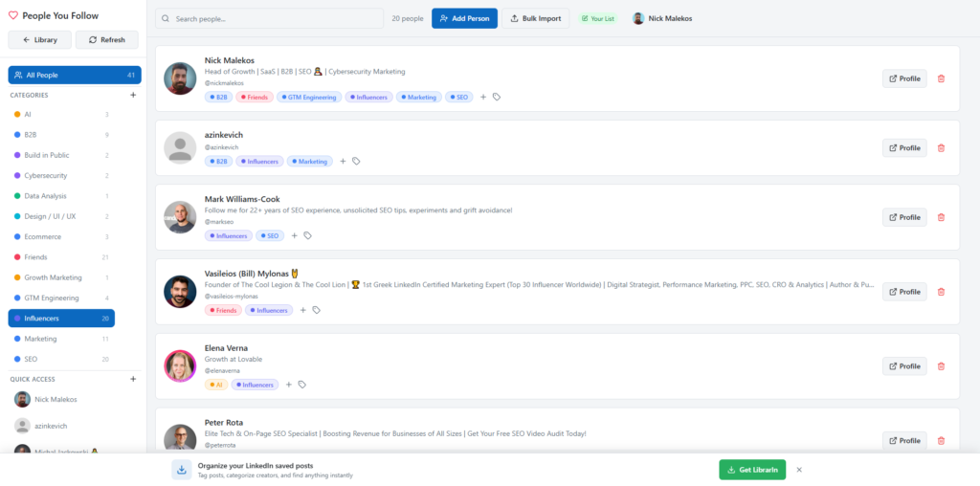Click the tag icon on azinkevich's card
The image size is (980, 486).
[356, 162]
